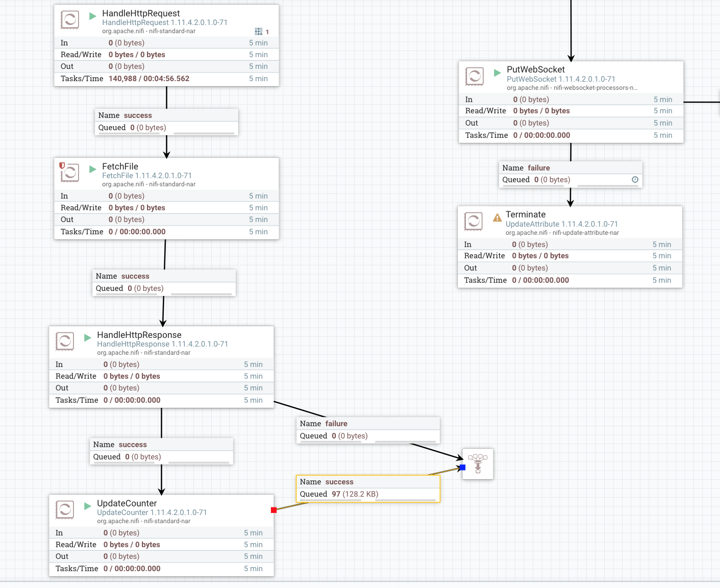Click the green run indicator on UpdateCounter
The image size is (720, 588).
(87, 506)
